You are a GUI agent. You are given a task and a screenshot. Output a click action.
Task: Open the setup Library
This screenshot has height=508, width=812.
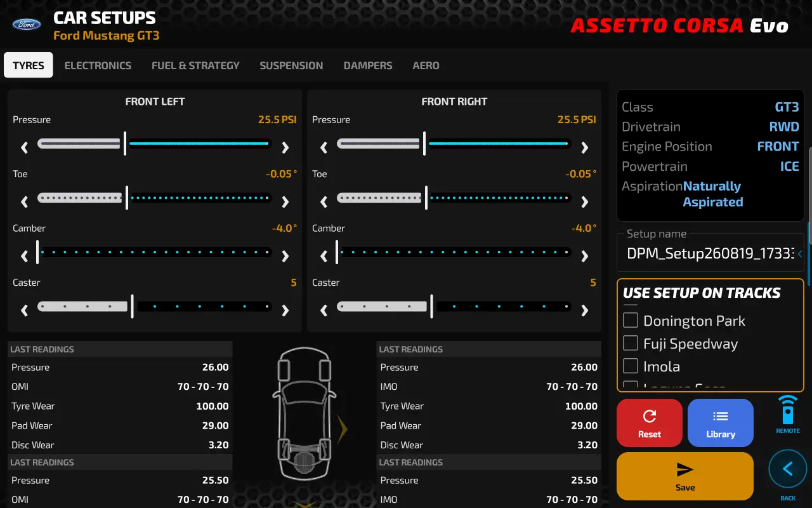(721, 423)
